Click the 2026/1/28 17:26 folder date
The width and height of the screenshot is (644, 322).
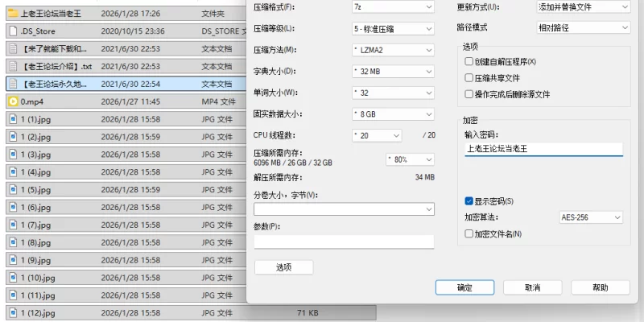130,14
